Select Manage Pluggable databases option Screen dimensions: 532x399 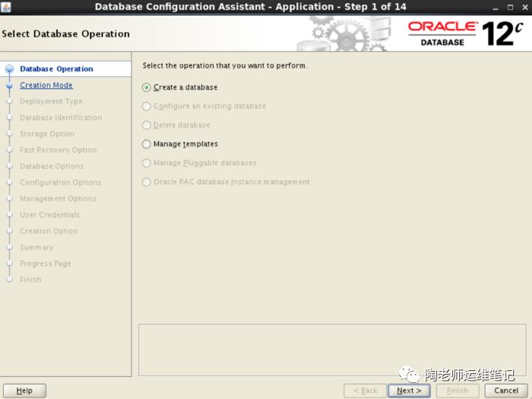pos(146,163)
